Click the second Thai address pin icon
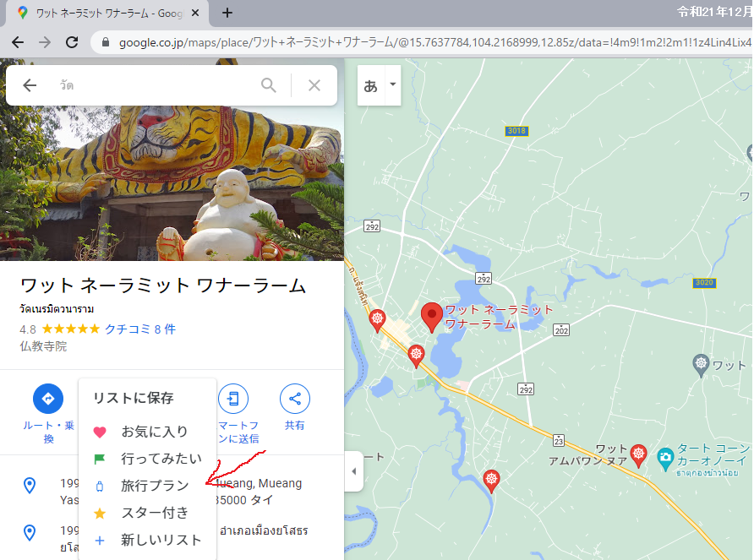Image resolution: width=754 pixels, height=560 pixels. (30, 532)
